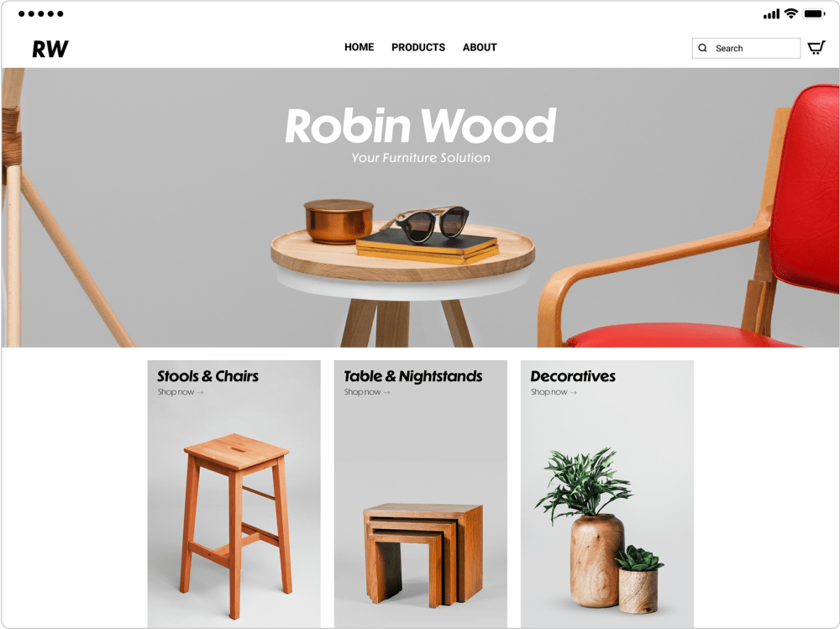Go to the ABOUT page
The image size is (840, 629).
[x=480, y=47]
